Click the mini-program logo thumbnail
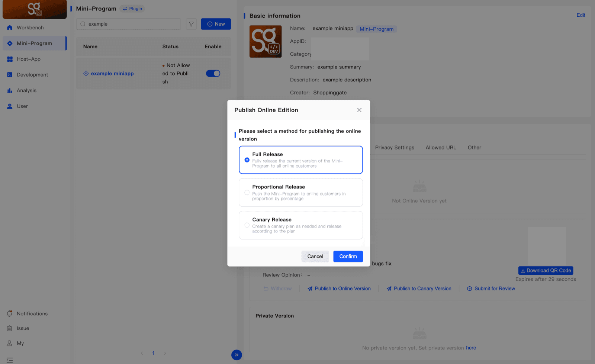The width and height of the screenshot is (595, 364). (266, 41)
